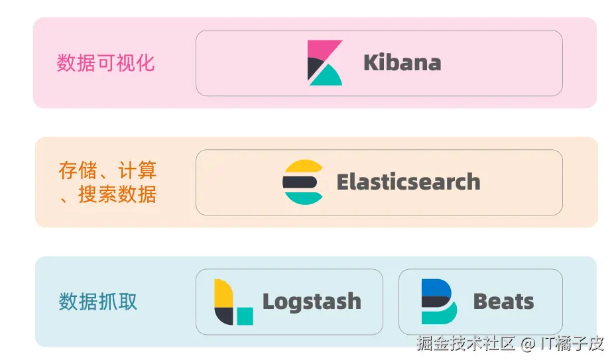Click the Logstash logo icon
616x364 pixels.
[233, 302]
